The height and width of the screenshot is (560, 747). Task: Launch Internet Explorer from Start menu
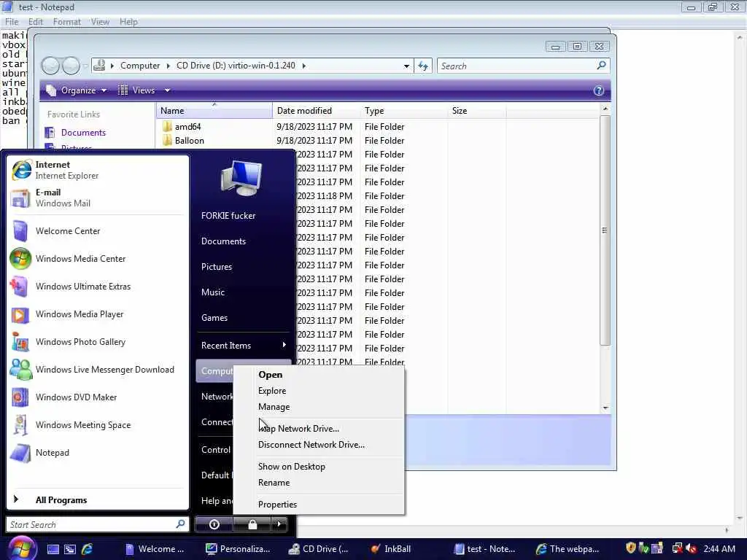pyautogui.click(x=97, y=170)
